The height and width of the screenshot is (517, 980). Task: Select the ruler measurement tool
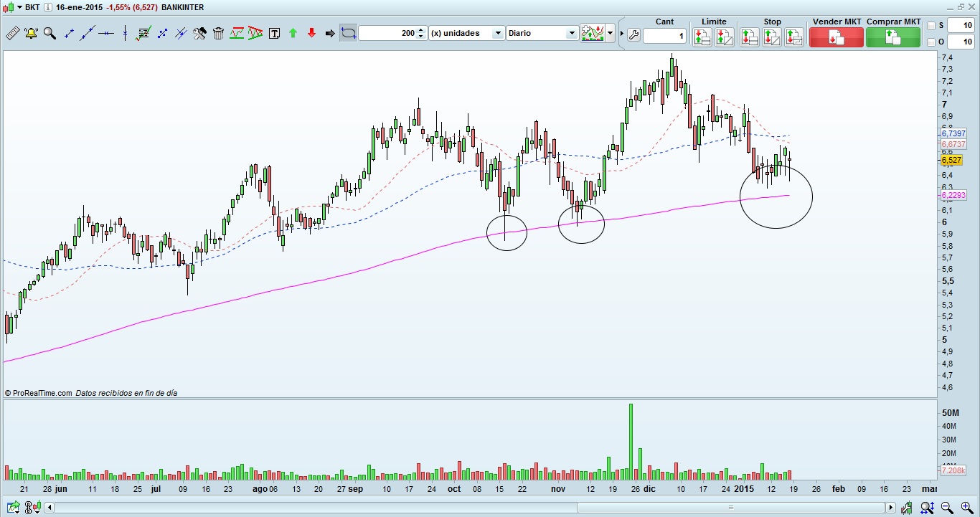click(x=13, y=33)
